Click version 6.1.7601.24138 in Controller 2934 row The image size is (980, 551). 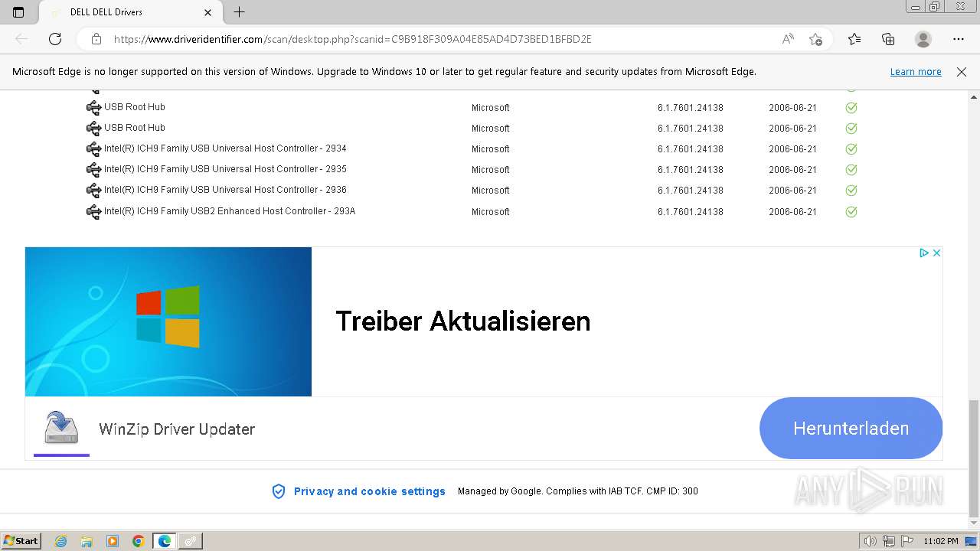coord(691,149)
